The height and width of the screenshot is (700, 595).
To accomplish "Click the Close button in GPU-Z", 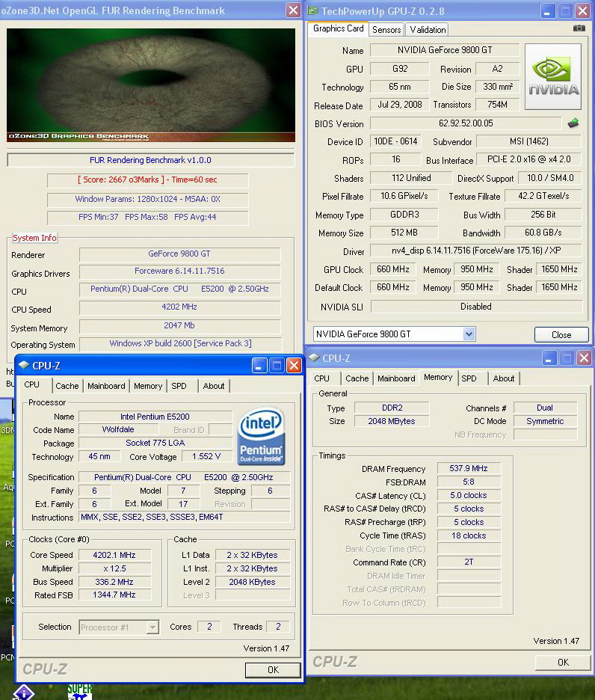I will click(561, 334).
